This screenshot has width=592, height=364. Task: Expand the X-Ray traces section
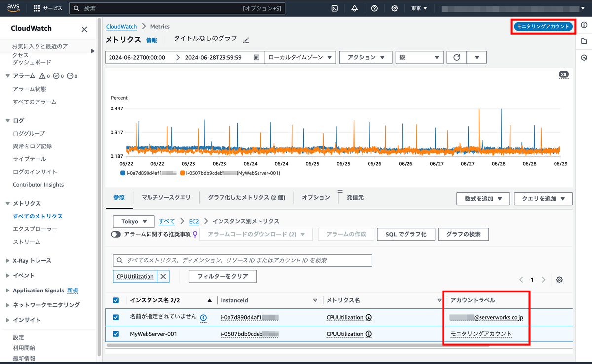tap(7, 260)
